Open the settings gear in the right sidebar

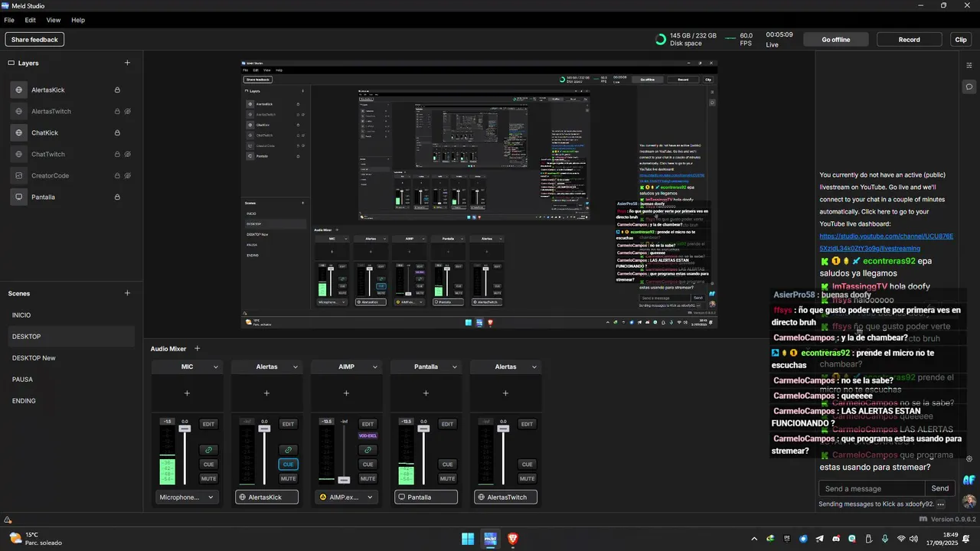[x=969, y=458]
